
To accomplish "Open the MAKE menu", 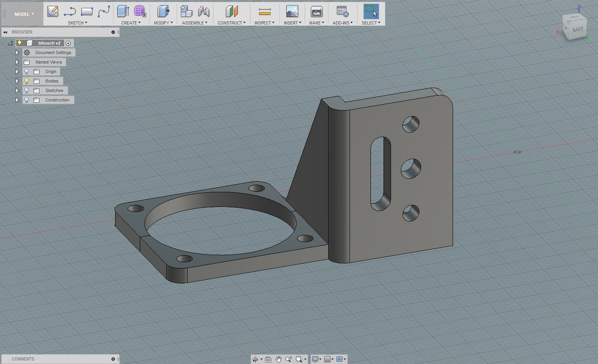I will pos(316,23).
